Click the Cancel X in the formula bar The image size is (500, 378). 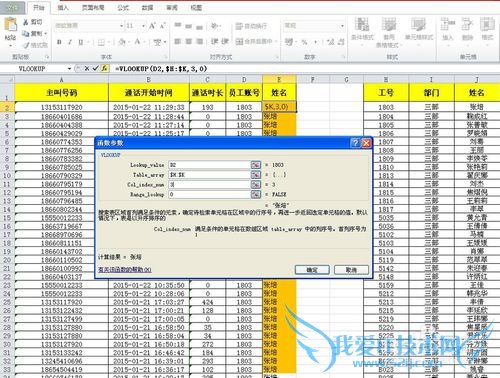tap(87, 68)
